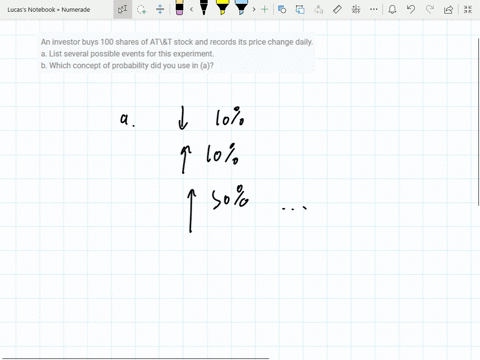Toggle the ruler tool

[x=337, y=9]
